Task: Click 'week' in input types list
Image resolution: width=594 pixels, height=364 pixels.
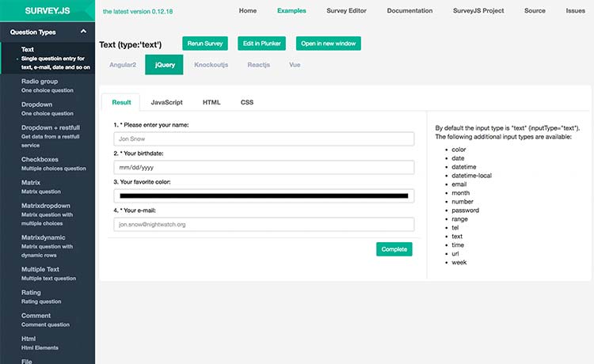Action: click(x=459, y=263)
